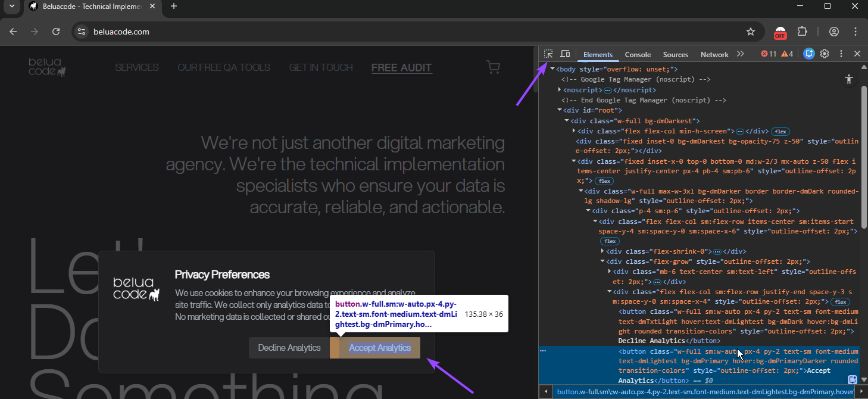The height and width of the screenshot is (399, 868).
Task: Toggle the device emulation toolbar
Action: [x=565, y=54]
